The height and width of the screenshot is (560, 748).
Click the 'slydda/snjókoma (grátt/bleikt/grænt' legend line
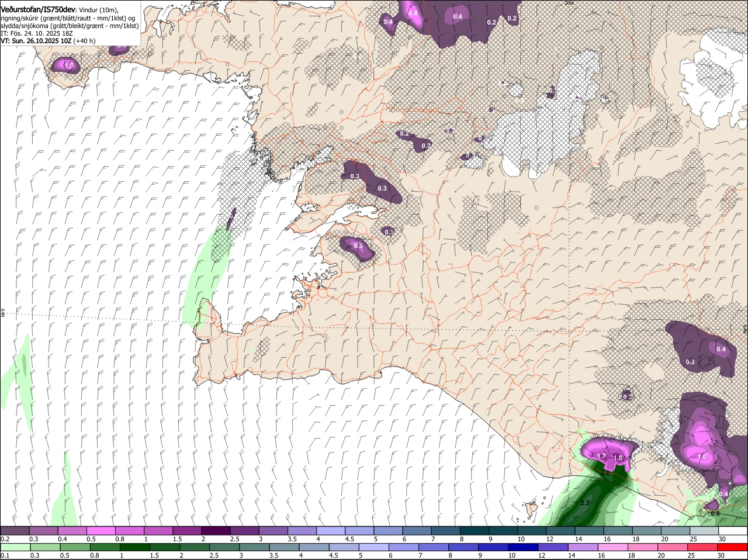[x=70, y=26]
